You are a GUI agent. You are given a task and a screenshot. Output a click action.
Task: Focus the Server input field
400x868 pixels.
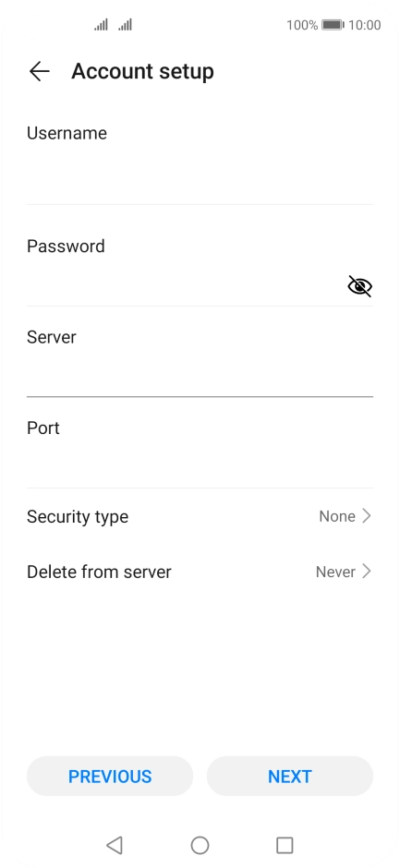[200, 377]
